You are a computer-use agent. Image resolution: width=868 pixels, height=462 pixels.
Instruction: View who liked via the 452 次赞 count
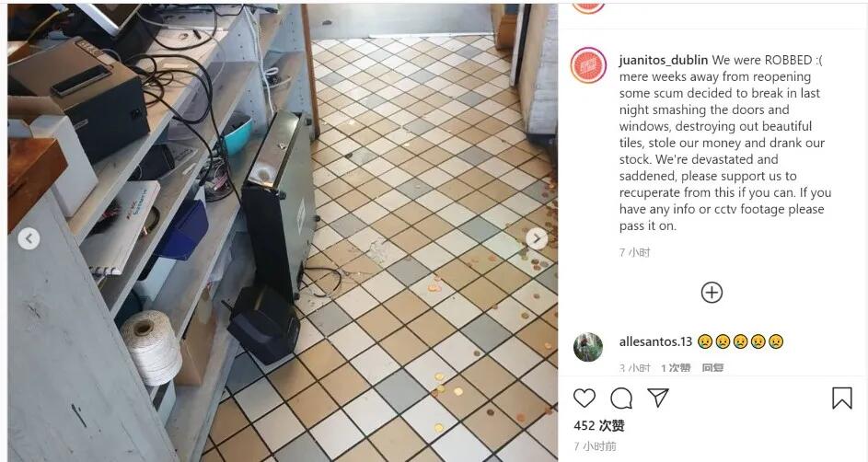click(599, 425)
